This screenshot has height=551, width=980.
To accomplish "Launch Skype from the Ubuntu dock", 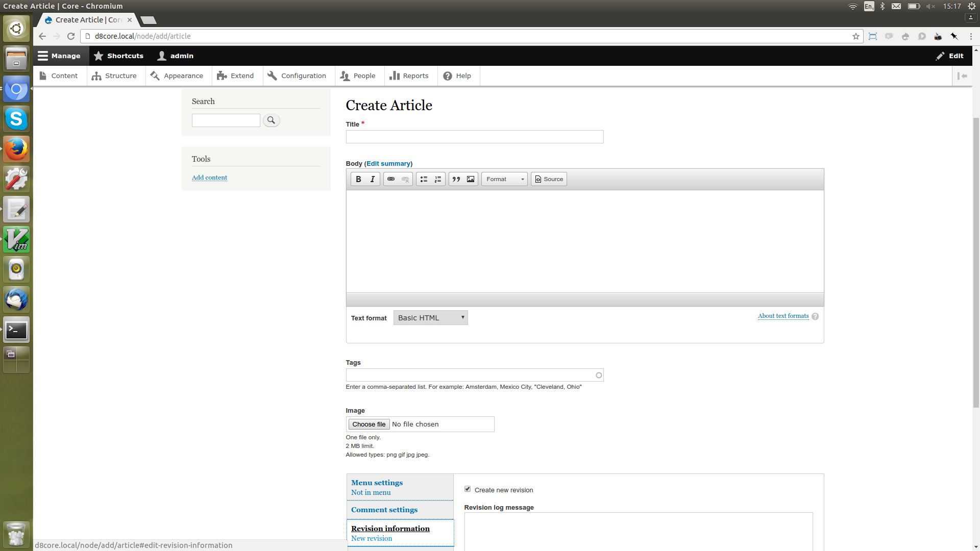I will pyautogui.click(x=16, y=119).
